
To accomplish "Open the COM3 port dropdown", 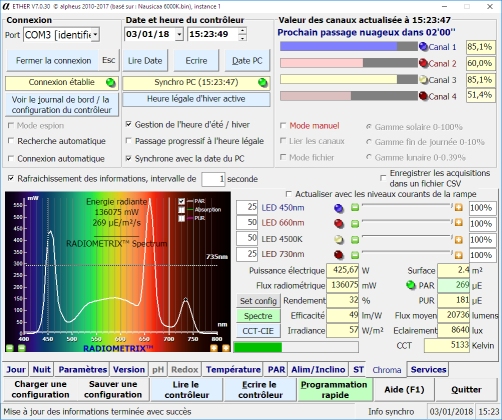I will coord(95,35).
